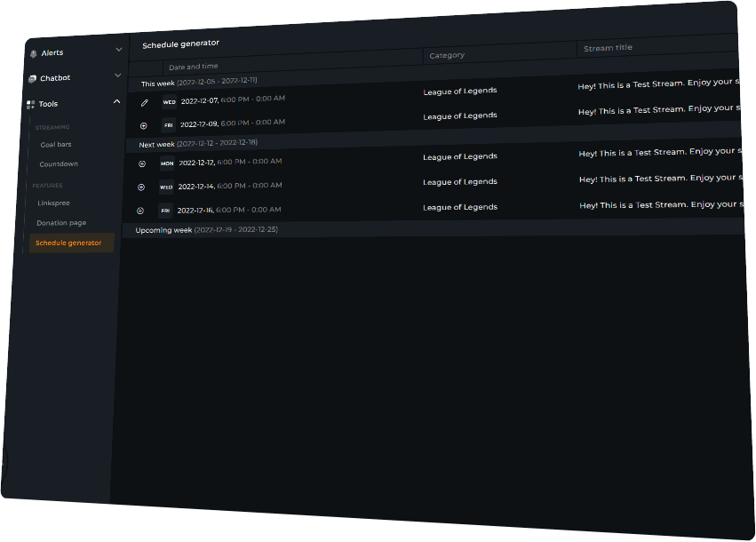The height and width of the screenshot is (542, 756).
Task: Collapse the Tools section chevron
Action: click(x=117, y=101)
